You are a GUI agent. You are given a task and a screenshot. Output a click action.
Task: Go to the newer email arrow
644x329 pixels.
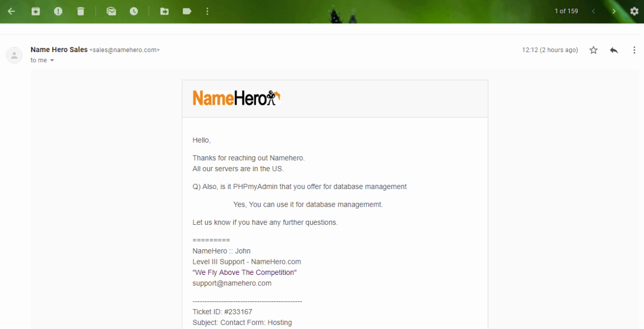pyautogui.click(x=593, y=11)
